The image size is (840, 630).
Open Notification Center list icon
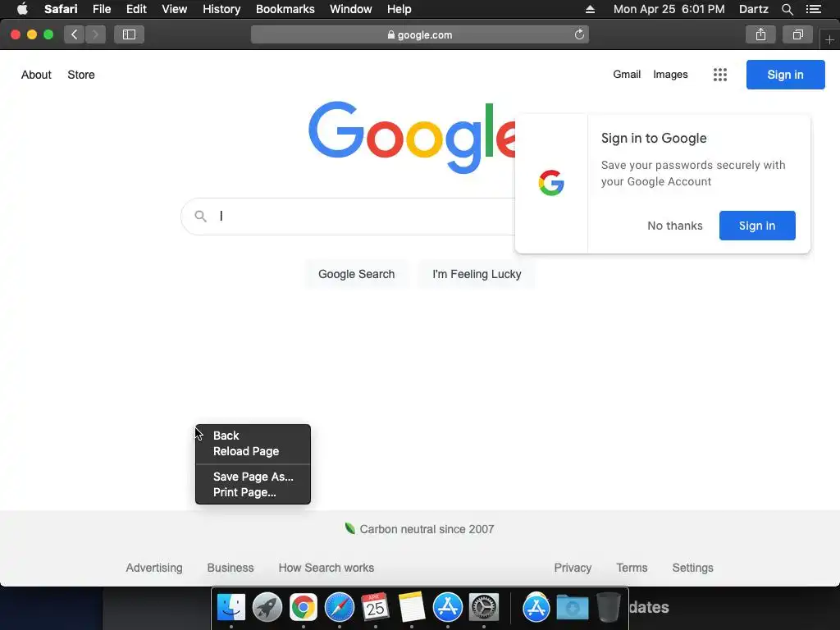pyautogui.click(x=813, y=9)
